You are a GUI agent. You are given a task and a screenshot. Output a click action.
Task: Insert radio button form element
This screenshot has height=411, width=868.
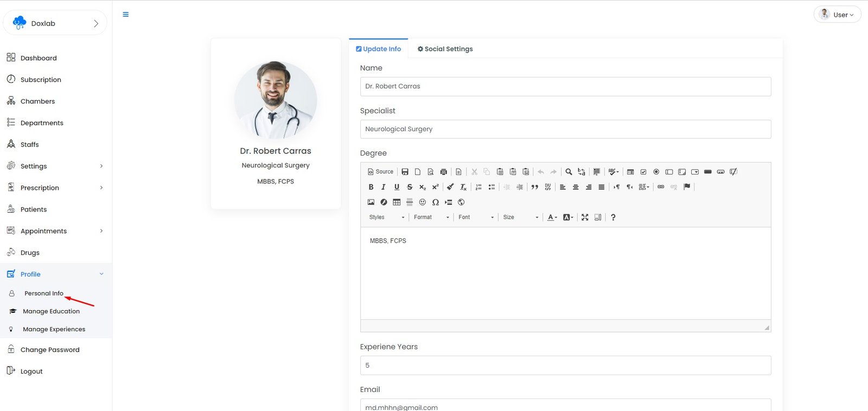click(656, 172)
